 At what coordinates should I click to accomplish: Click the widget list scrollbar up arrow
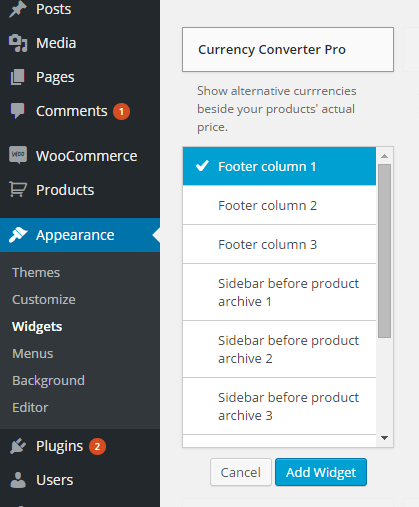tap(384, 156)
